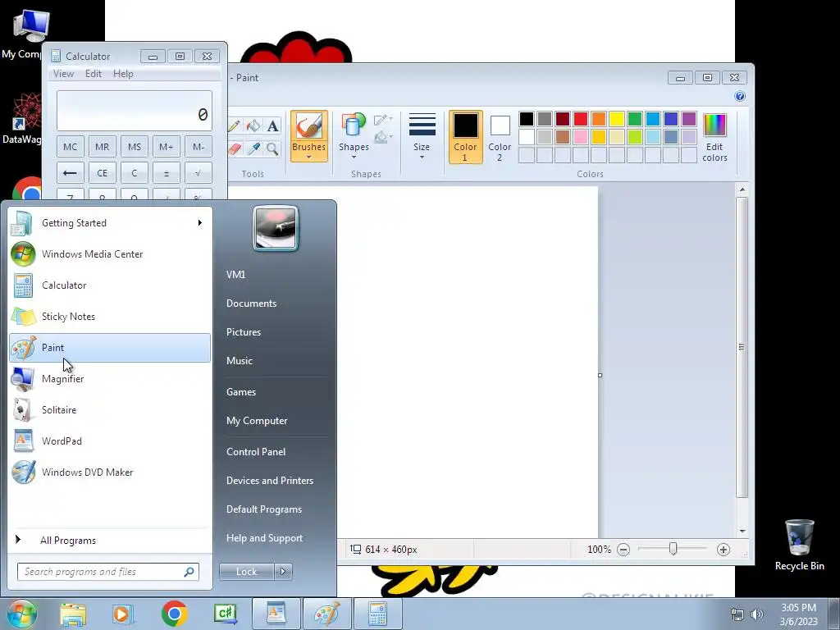Launch Windows DVD Maker
The image size is (840, 630).
point(110,472)
